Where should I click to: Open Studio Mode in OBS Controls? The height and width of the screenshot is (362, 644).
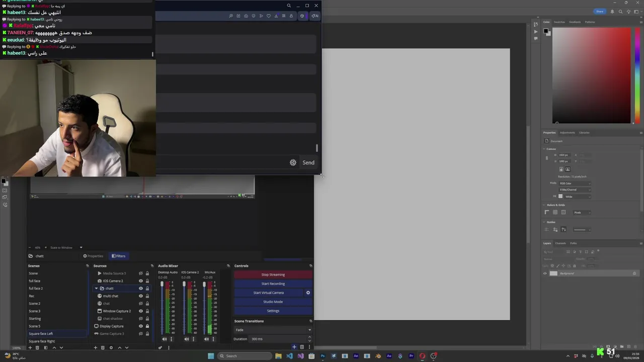pos(273,302)
